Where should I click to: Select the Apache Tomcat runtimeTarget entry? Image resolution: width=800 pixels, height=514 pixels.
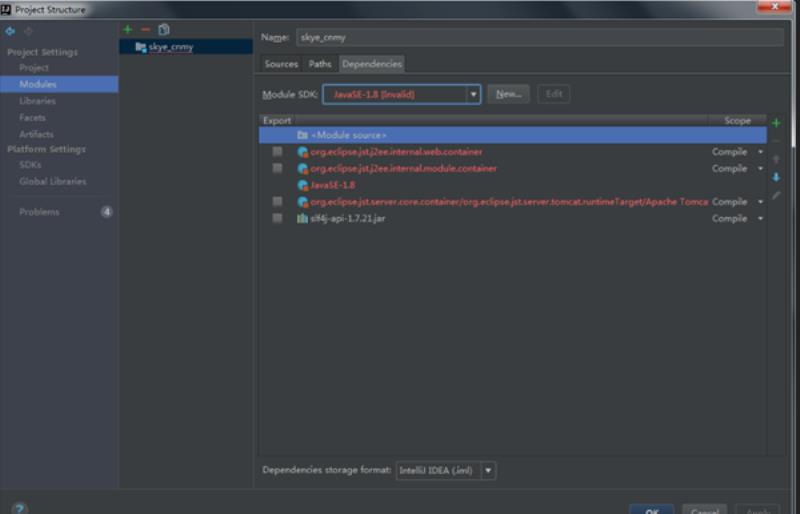[x=509, y=202]
